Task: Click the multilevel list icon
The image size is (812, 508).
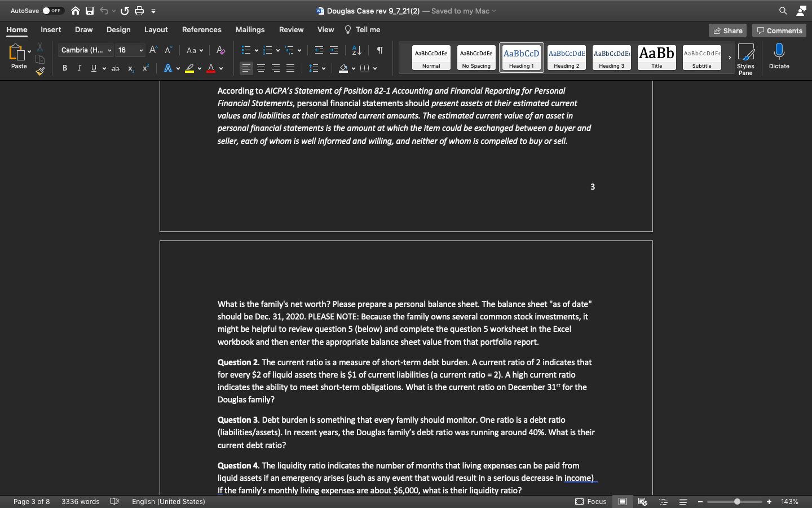Action: pyautogui.click(x=289, y=50)
